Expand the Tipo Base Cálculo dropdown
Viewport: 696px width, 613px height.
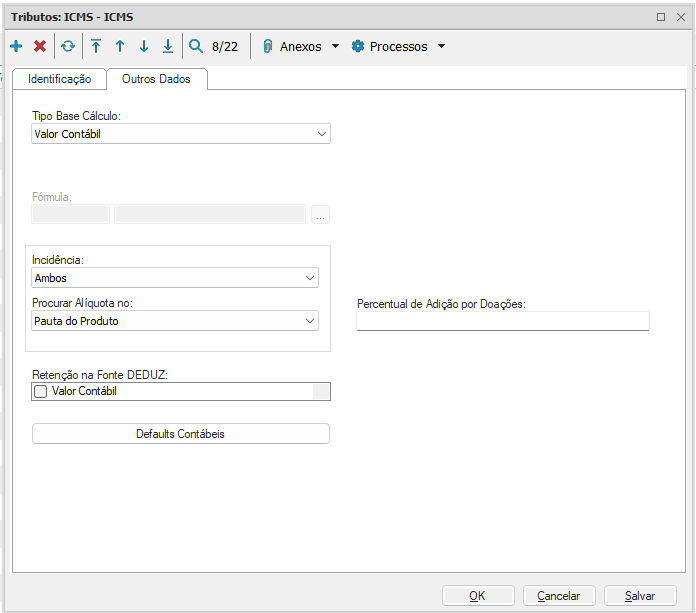tap(321, 134)
